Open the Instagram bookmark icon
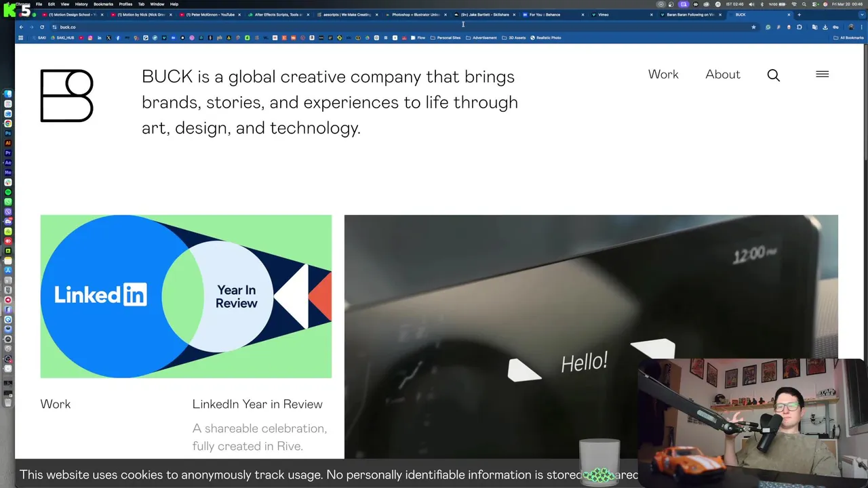The height and width of the screenshot is (488, 868). 90,38
